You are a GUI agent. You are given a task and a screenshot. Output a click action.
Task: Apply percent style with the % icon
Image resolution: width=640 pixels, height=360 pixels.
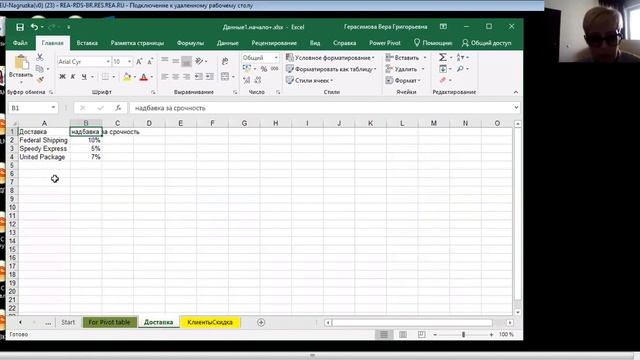[264, 69]
